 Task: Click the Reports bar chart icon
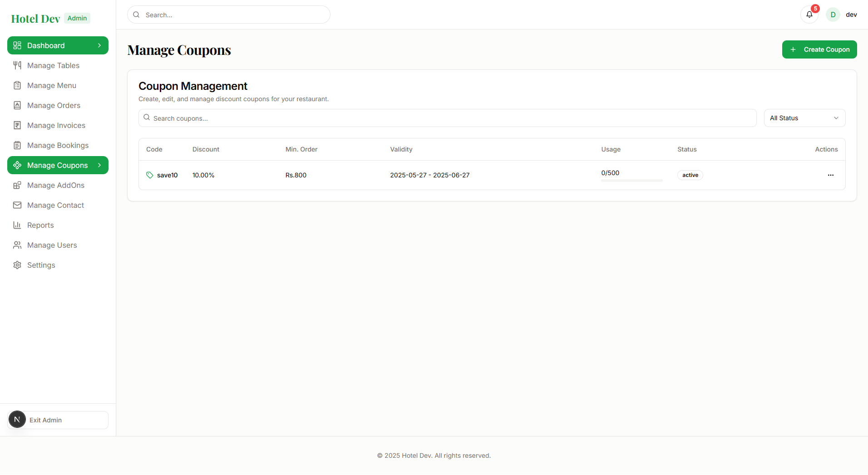click(17, 225)
